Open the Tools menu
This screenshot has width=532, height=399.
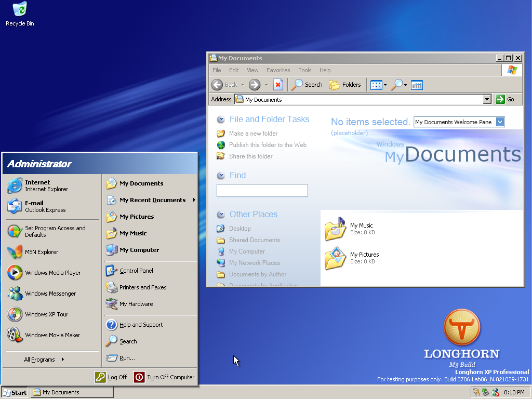pos(304,70)
